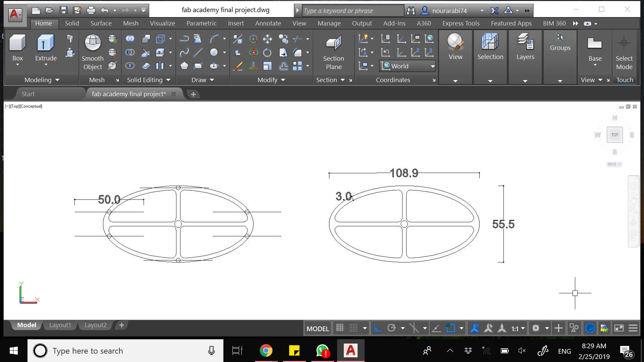Viewport: 644px width, 362px height.
Task: Click the Layers panel icon
Action: click(525, 42)
